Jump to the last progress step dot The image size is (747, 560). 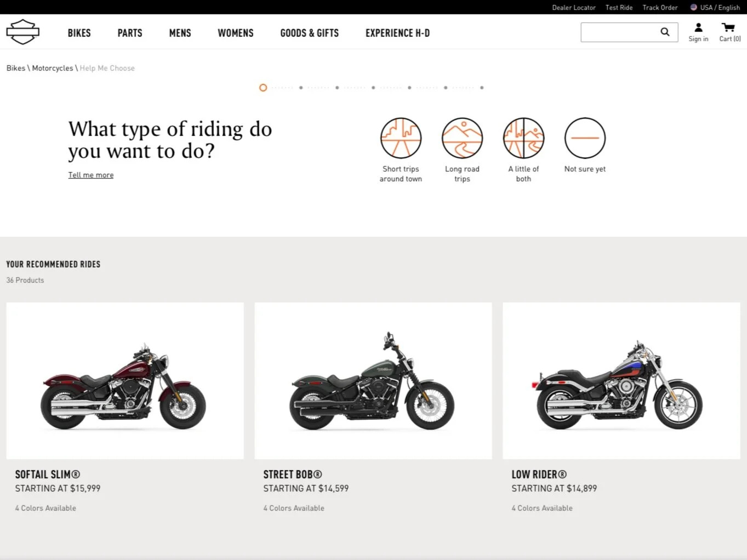pyautogui.click(x=482, y=88)
